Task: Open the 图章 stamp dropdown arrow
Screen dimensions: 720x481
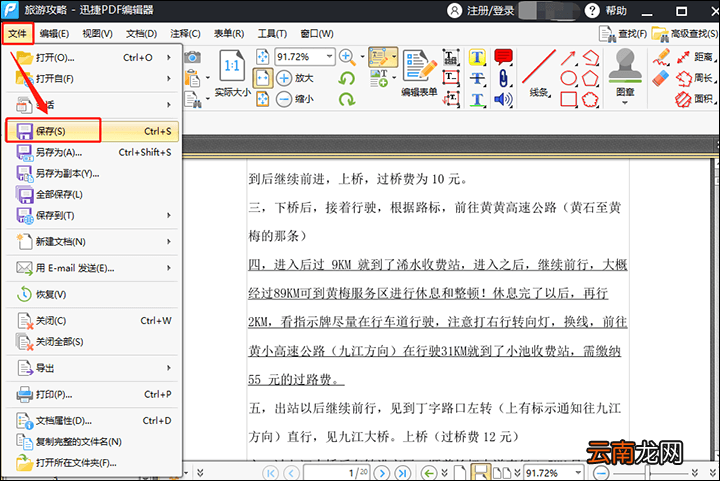Action: click(x=624, y=103)
